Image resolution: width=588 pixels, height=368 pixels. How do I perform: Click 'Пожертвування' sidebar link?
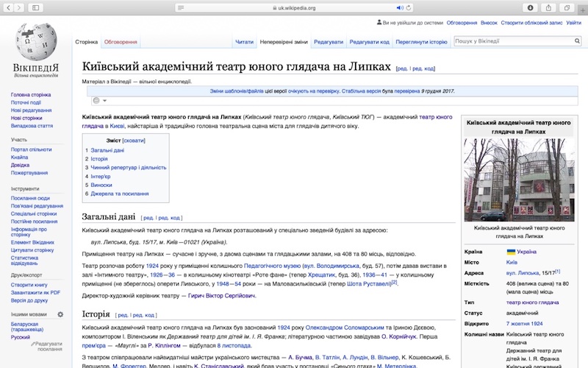pos(29,173)
